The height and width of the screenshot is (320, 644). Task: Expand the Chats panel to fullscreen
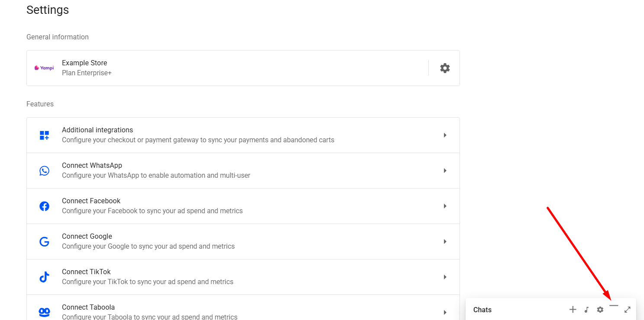(627, 310)
